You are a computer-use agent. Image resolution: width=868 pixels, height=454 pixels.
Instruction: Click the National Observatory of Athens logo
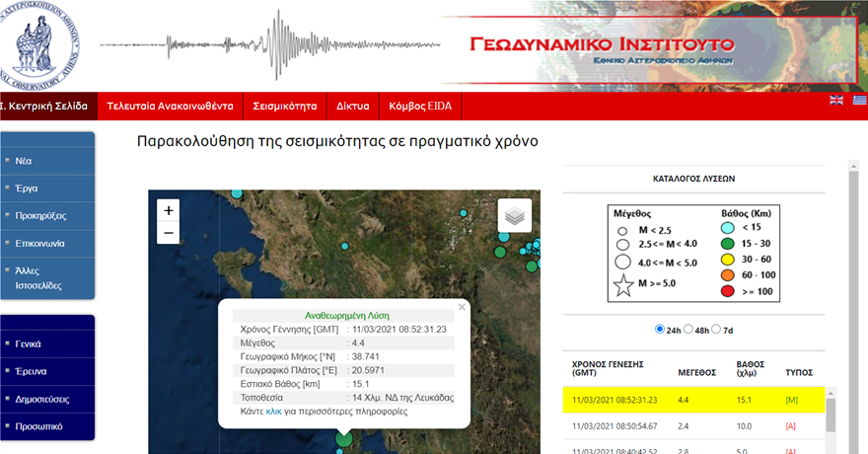point(37,44)
